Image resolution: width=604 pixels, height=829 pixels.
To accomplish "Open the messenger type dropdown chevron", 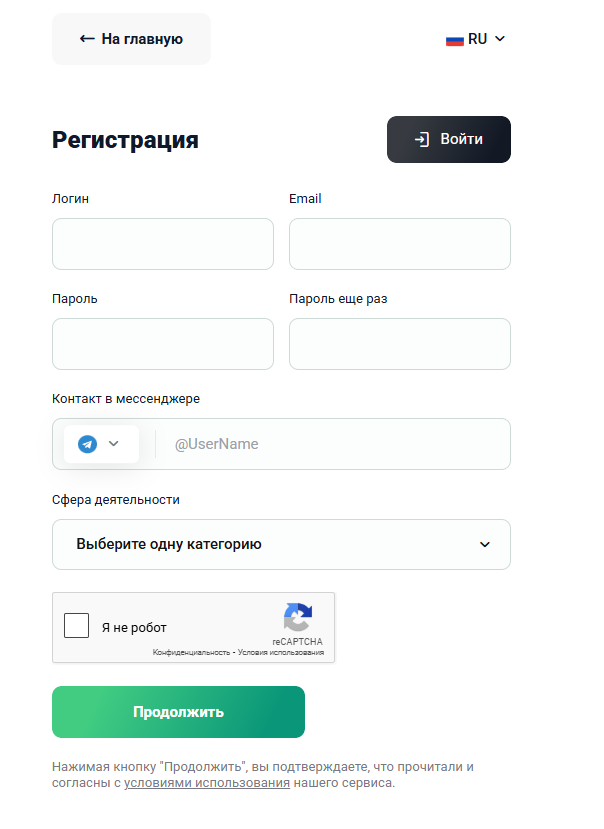I will (114, 444).
